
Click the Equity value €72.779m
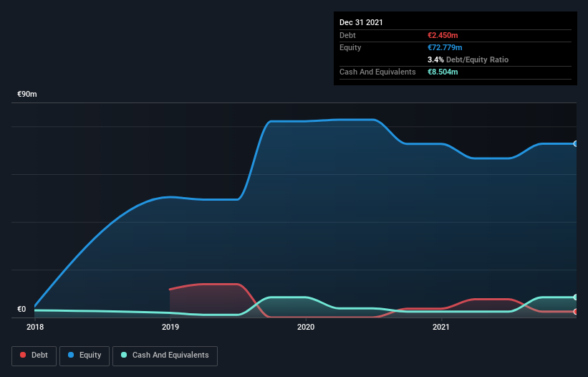pos(445,47)
